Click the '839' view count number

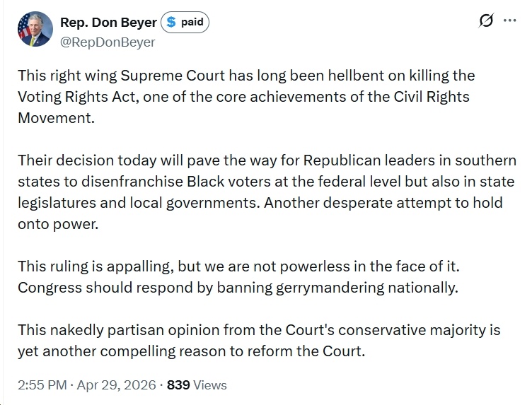tap(178, 385)
